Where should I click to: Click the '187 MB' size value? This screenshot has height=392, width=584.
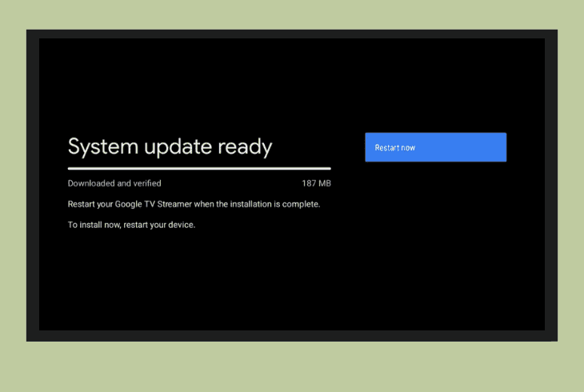pos(316,183)
